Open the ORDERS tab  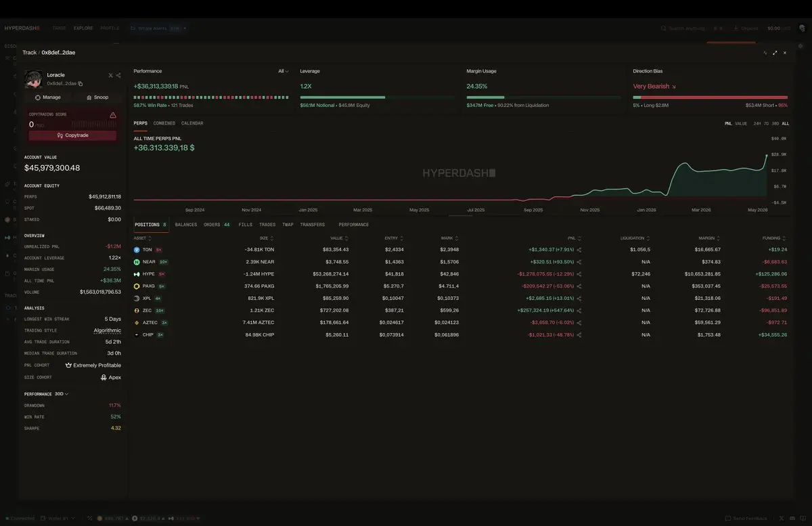pyautogui.click(x=217, y=225)
